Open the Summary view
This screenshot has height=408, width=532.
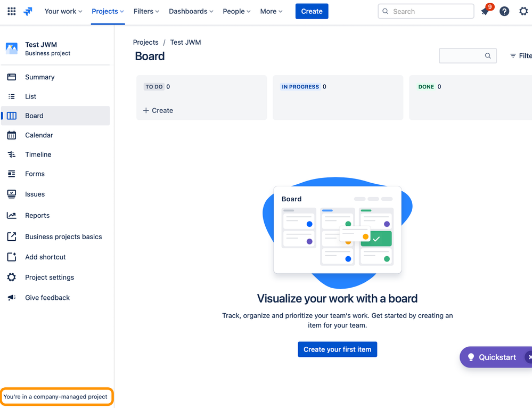(55, 77)
